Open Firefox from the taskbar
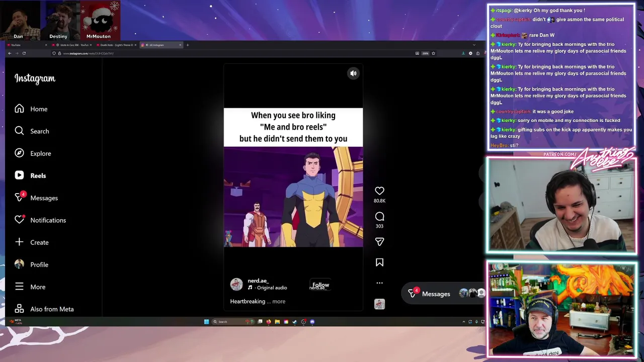This screenshot has height=362, width=644. [269, 322]
